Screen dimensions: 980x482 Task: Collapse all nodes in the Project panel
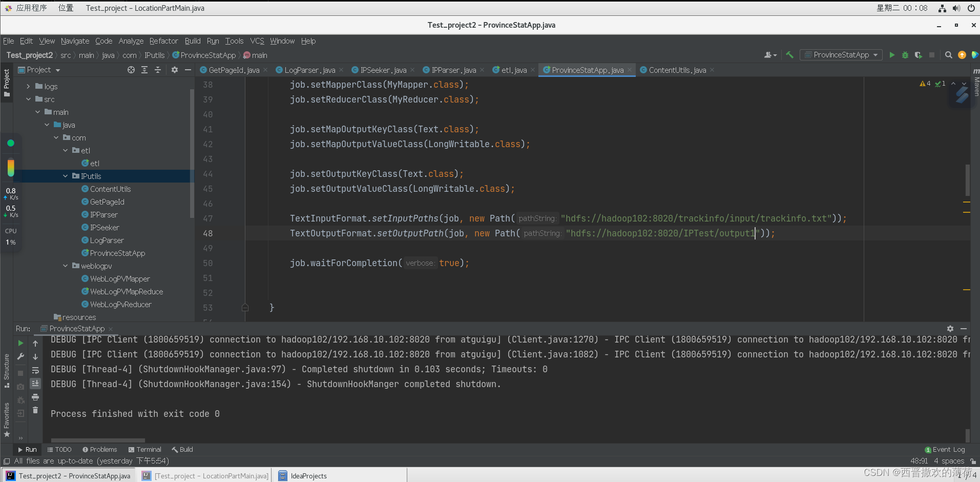158,70
